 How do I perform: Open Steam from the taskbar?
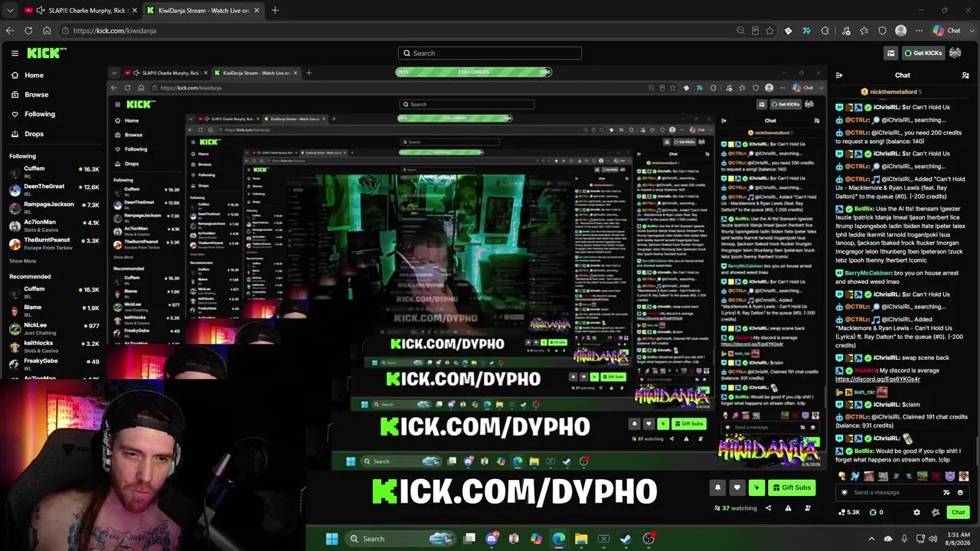[x=626, y=539]
